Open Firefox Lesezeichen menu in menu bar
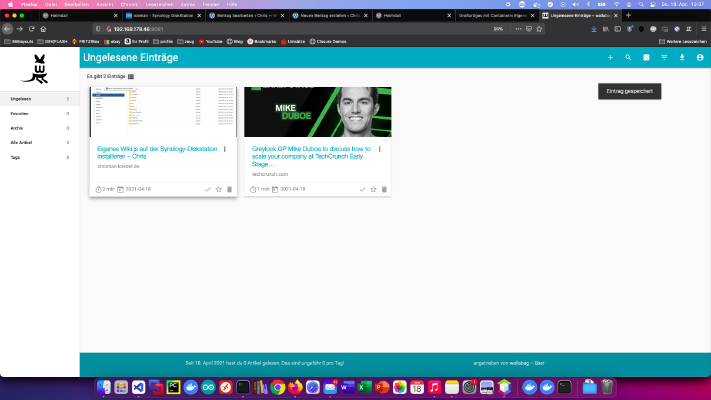The height and width of the screenshot is (400, 711). click(159, 4)
